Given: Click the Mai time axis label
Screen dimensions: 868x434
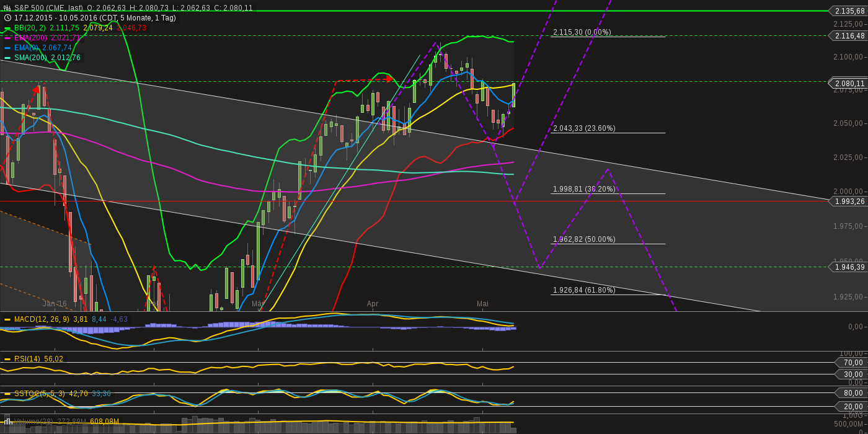Looking at the screenshot, I should click(482, 304).
